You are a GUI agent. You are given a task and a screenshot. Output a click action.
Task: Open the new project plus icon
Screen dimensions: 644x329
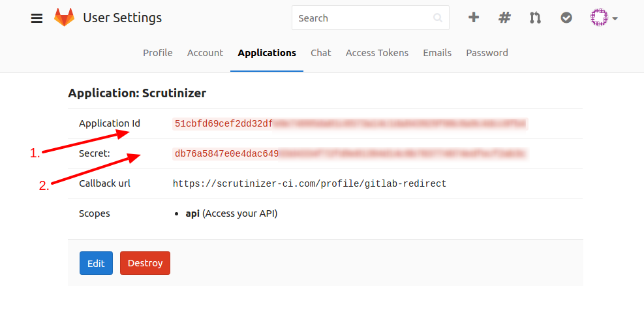[x=474, y=17]
